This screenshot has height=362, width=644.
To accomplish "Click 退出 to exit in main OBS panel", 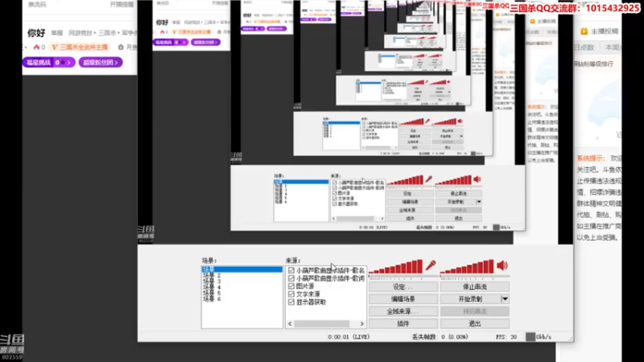I will [x=475, y=324].
